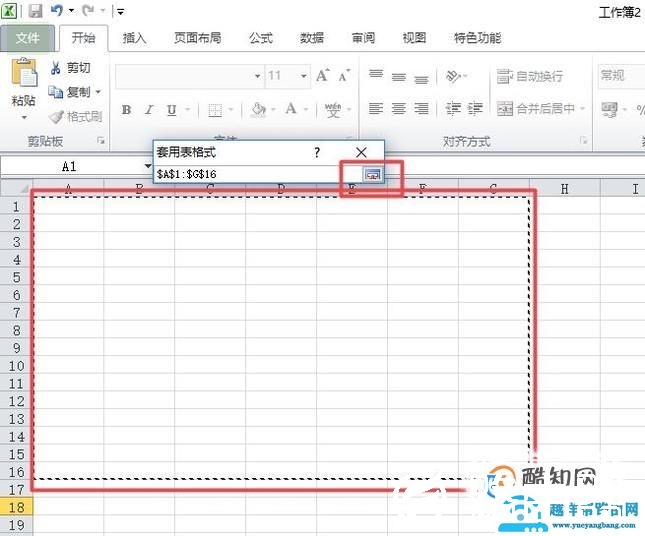Decrease font size with smaller A
The width and height of the screenshot is (645, 536).
pyautogui.click(x=343, y=76)
